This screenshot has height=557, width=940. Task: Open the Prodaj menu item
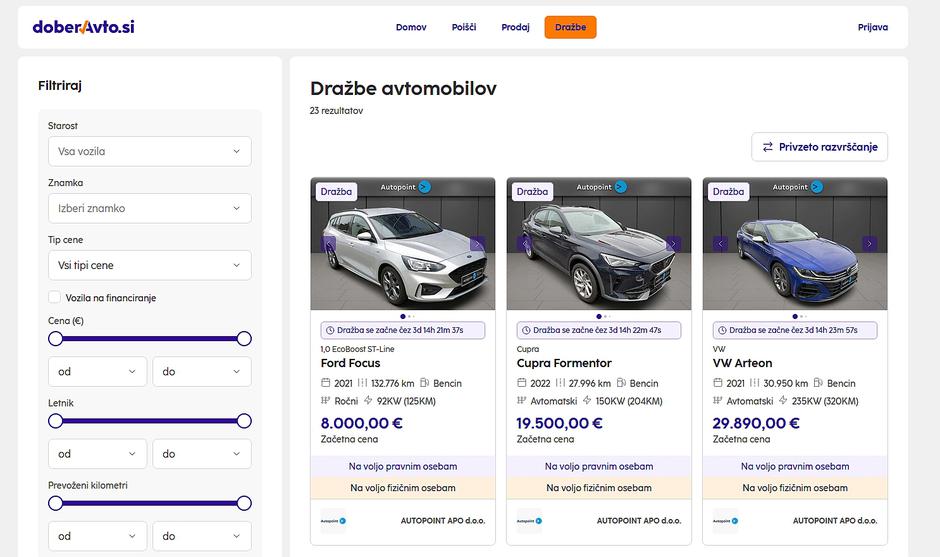click(x=515, y=27)
